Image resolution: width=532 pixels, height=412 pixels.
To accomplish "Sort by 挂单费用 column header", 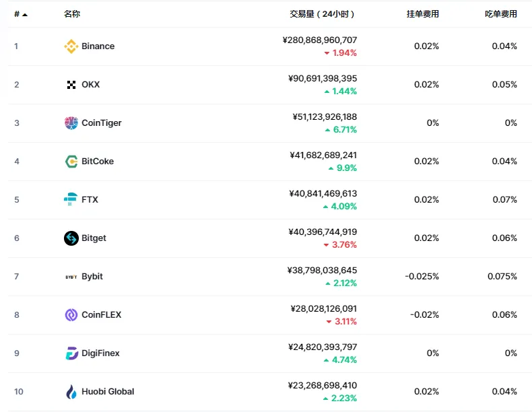I will 422,14.
